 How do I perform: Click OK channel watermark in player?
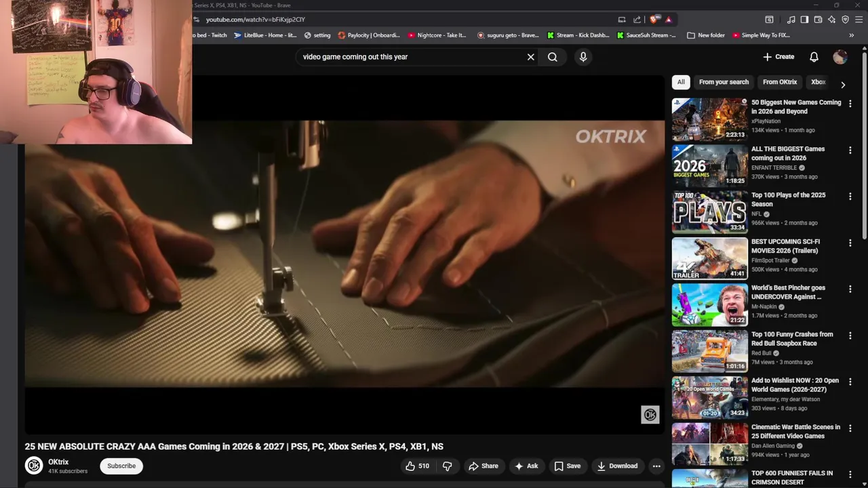[x=650, y=415]
